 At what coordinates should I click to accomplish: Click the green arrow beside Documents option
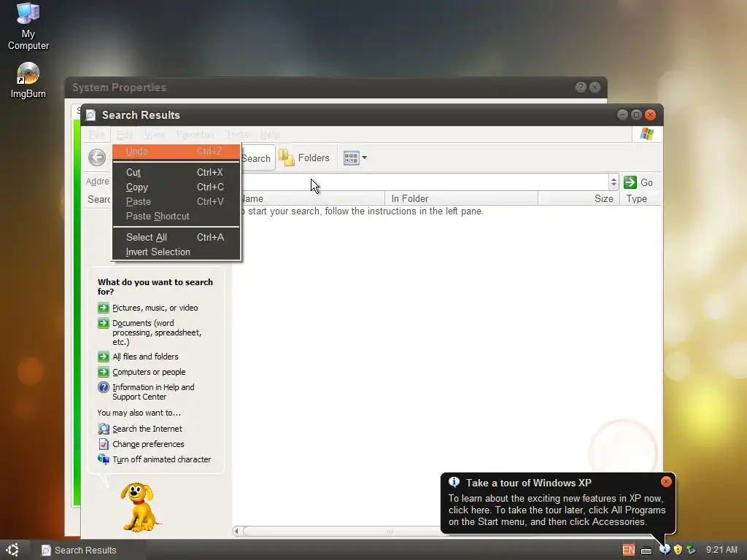(x=104, y=323)
